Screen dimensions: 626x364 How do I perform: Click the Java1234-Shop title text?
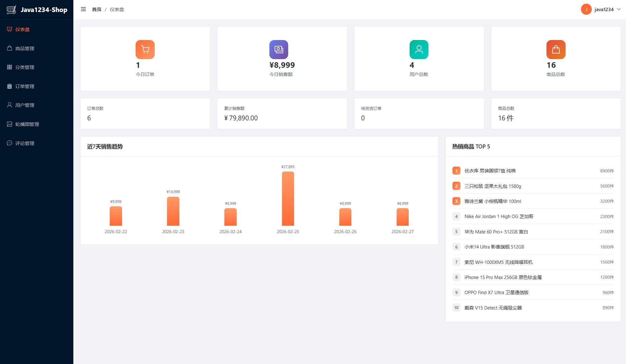click(44, 10)
